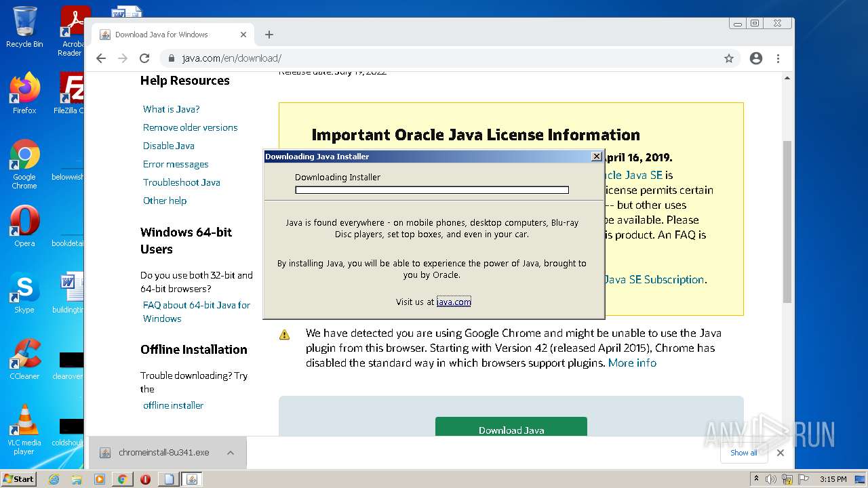Click the Offline Installation heading
Image resolution: width=868 pixels, height=488 pixels.
pos(193,350)
